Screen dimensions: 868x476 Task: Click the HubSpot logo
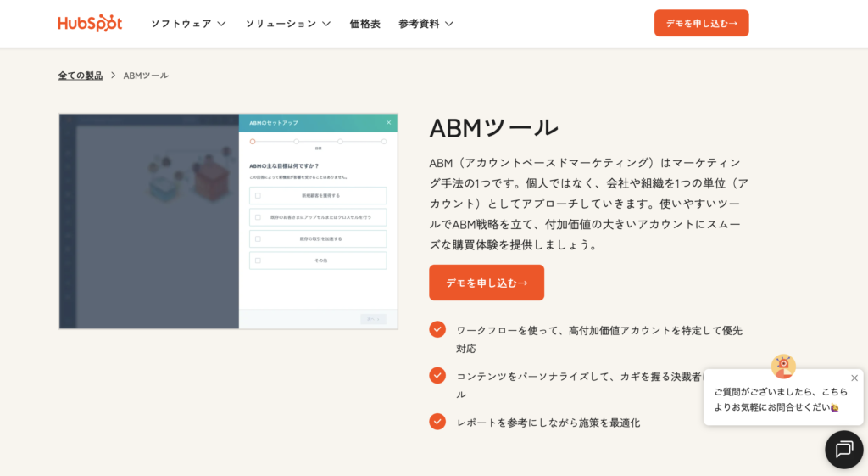(x=90, y=23)
